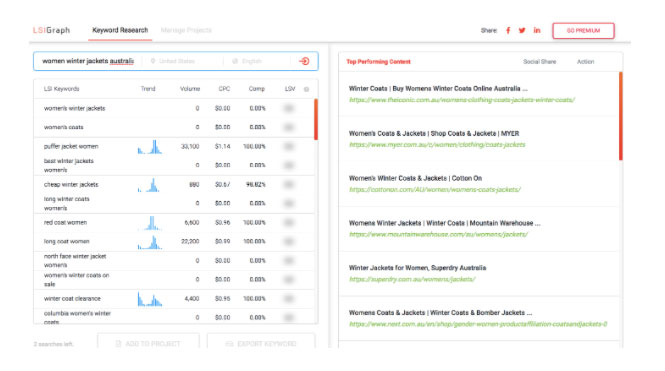
Task: Sort by CPC column header
Action: (224, 89)
